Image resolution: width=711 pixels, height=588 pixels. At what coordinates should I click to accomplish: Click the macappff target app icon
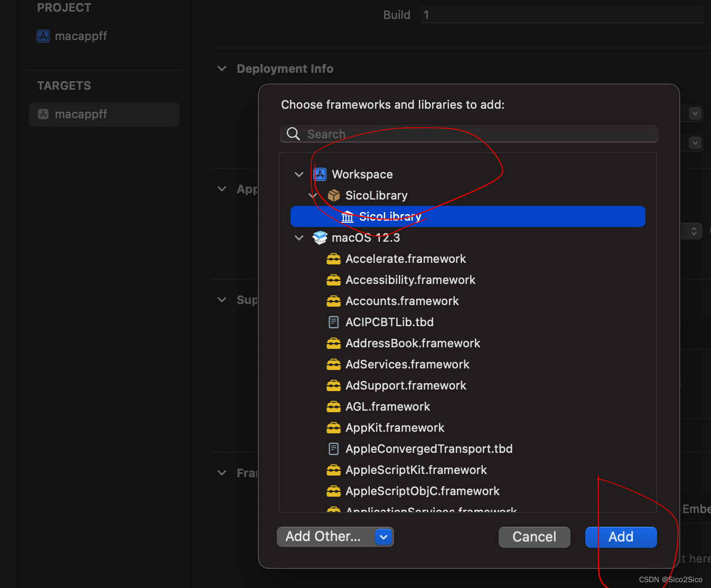pos(43,114)
